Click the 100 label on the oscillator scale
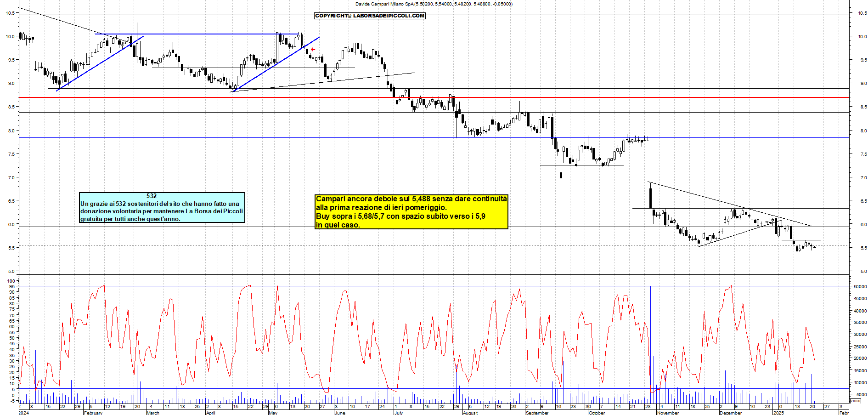The width and height of the screenshot is (868, 415). [11, 281]
